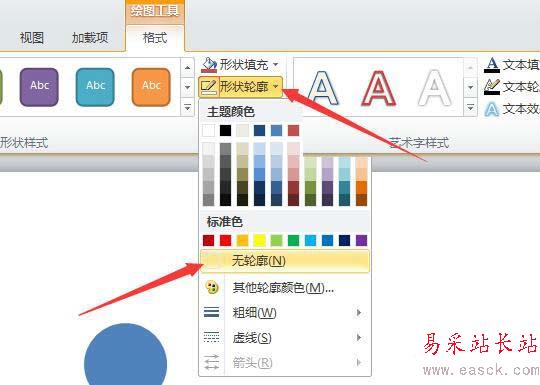Open 其他轮廓颜色(M)... option
The height and width of the screenshot is (385, 540).
(x=285, y=287)
